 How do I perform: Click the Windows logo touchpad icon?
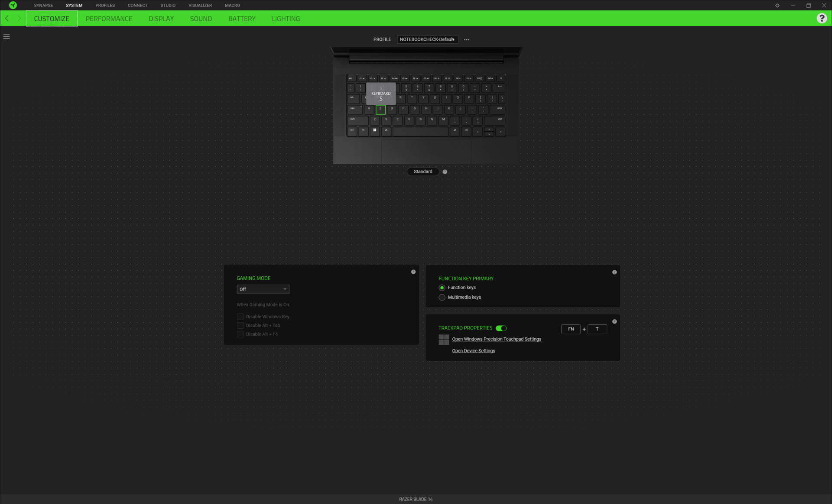tap(444, 339)
